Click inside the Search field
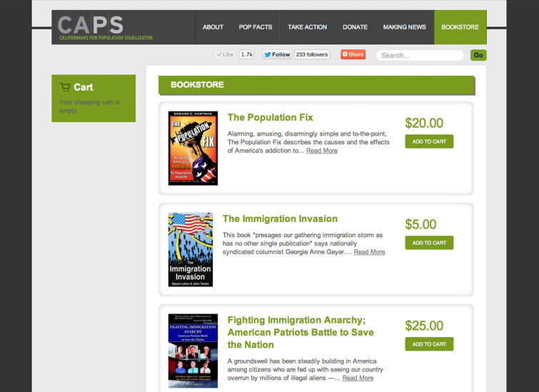539x392 pixels. (420, 55)
